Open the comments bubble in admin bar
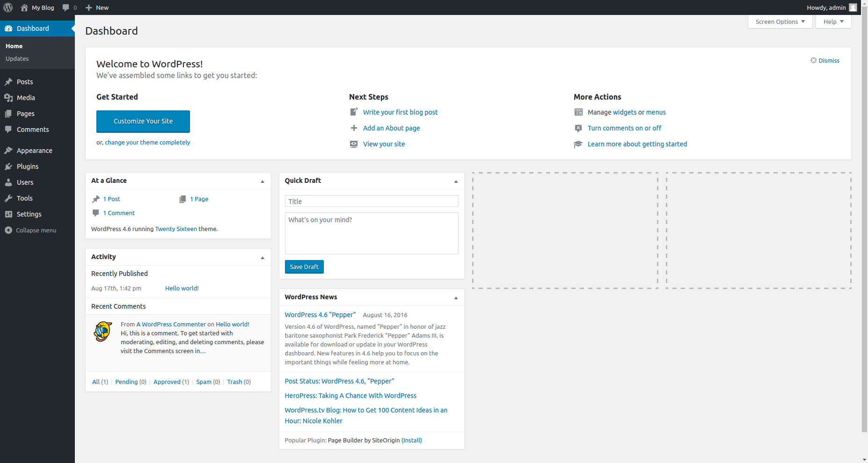868x463 pixels. (69, 7)
